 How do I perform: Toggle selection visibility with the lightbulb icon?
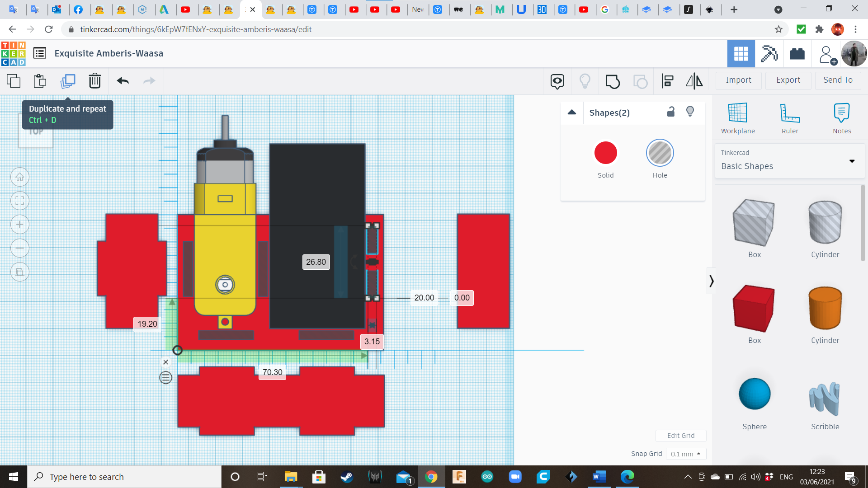pos(690,112)
